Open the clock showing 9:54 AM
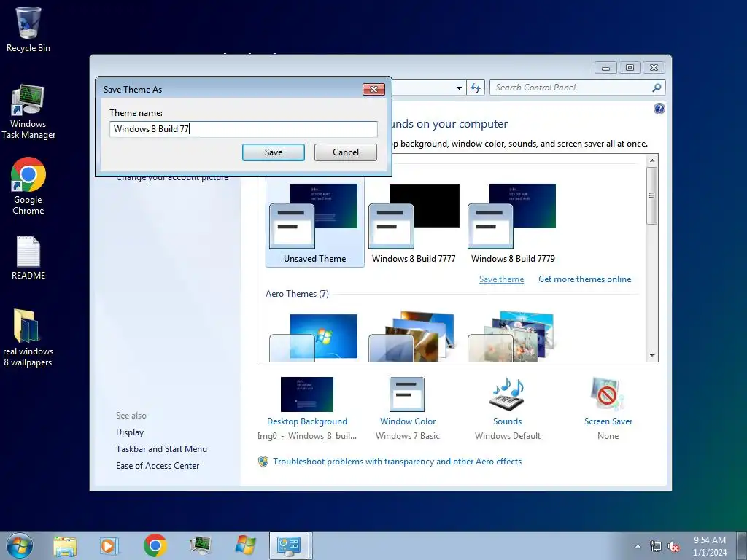 pos(710,546)
